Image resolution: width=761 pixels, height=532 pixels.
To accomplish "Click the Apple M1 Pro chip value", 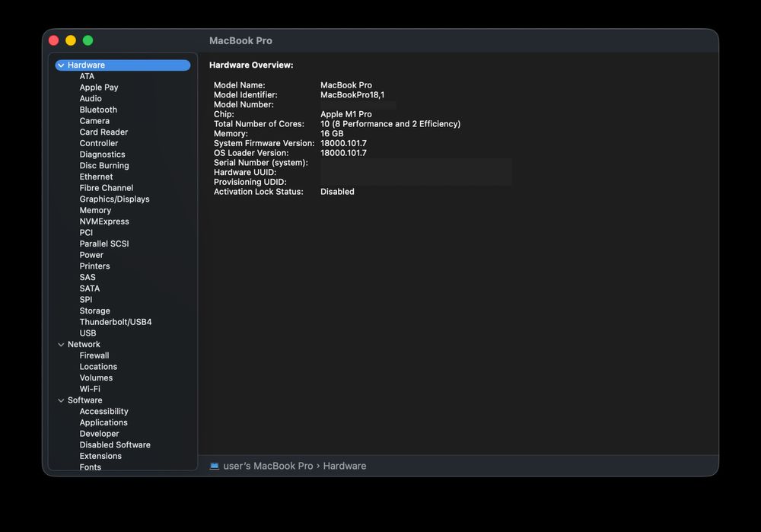I will click(x=346, y=114).
